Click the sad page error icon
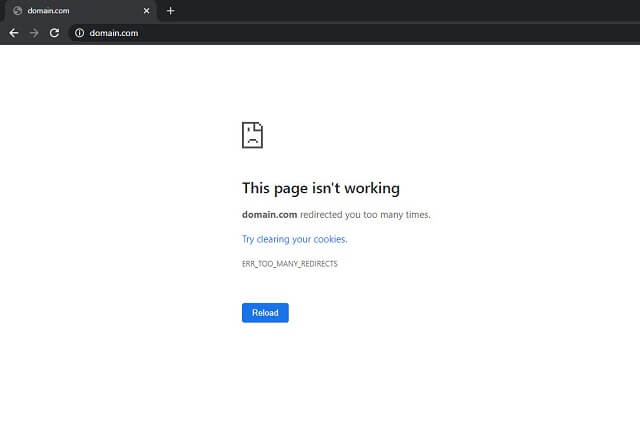This screenshot has height=430, width=640. pyautogui.click(x=252, y=135)
